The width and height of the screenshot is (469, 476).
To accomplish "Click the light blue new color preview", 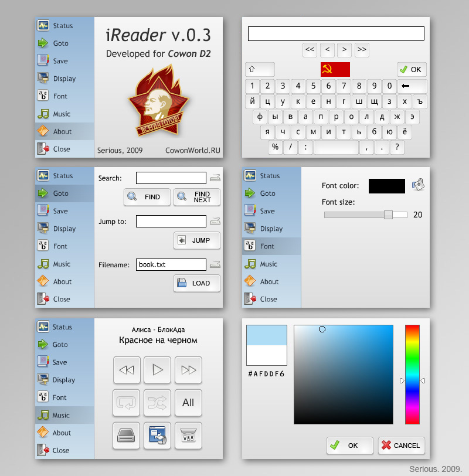I will click(267, 335).
